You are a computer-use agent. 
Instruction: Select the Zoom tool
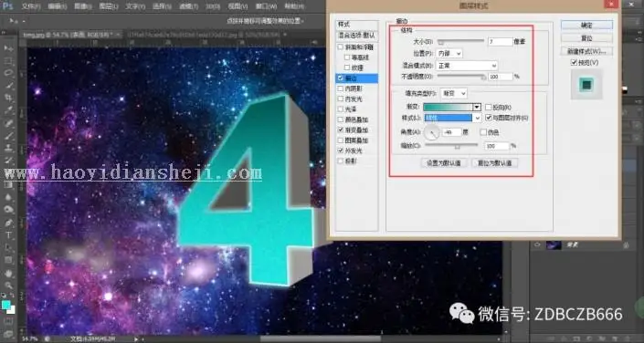[8, 286]
